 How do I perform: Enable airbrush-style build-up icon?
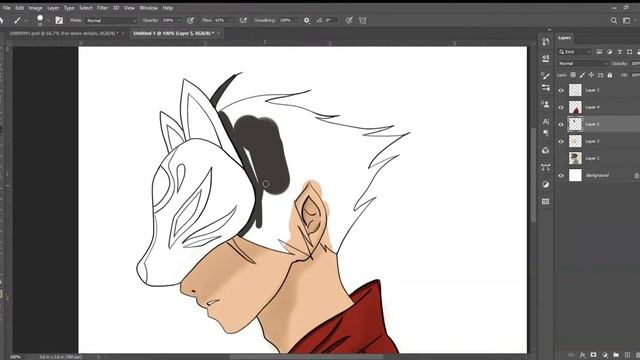tap(243, 20)
